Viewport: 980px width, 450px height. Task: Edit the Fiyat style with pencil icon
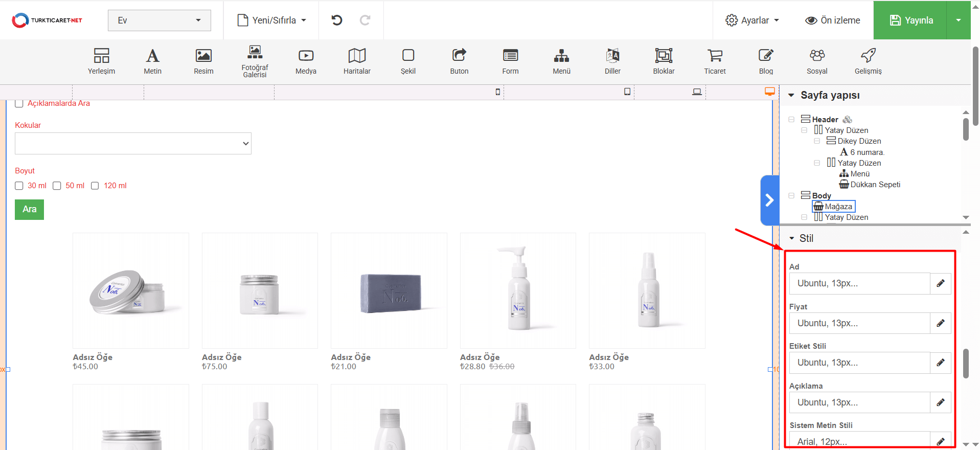pyautogui.click(x=940, y=323)
